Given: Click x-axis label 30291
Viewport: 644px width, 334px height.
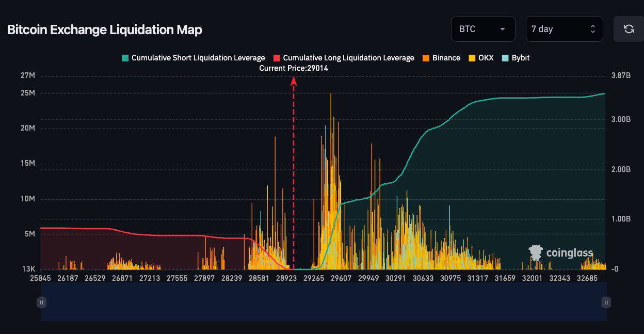Looking at the screenshot, I should (x=396, y=278).
